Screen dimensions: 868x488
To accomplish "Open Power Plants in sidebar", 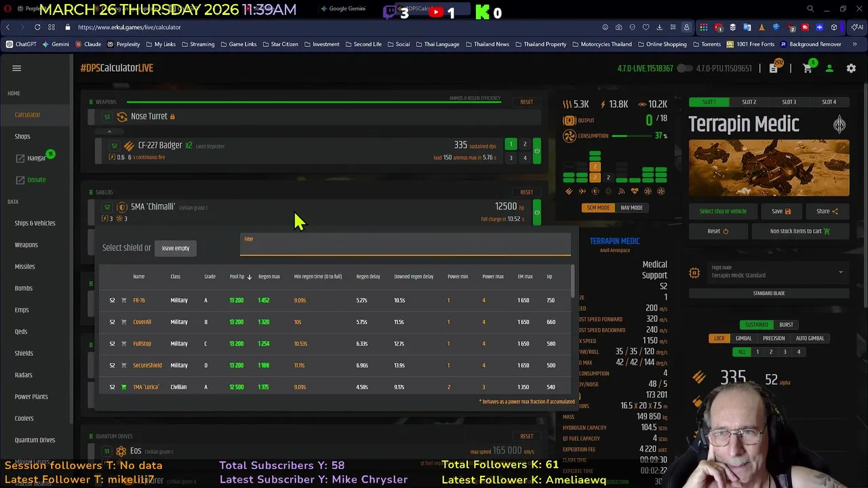I will tap(31, 396).
